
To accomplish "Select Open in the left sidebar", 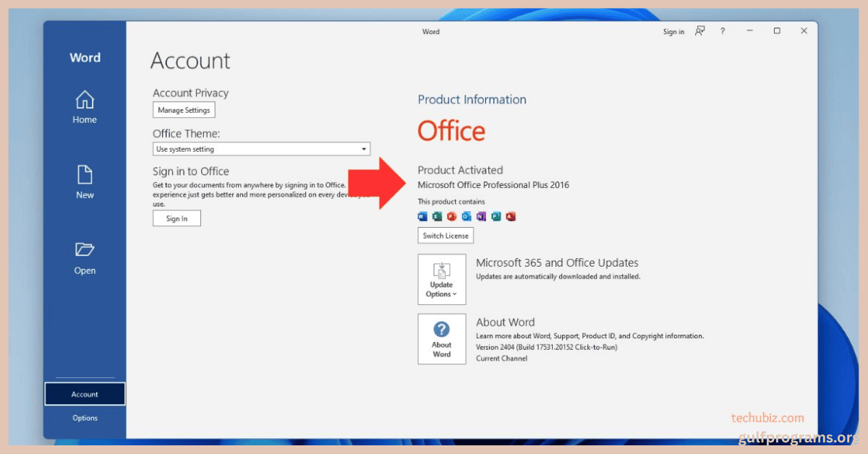I will pos(85,258).
